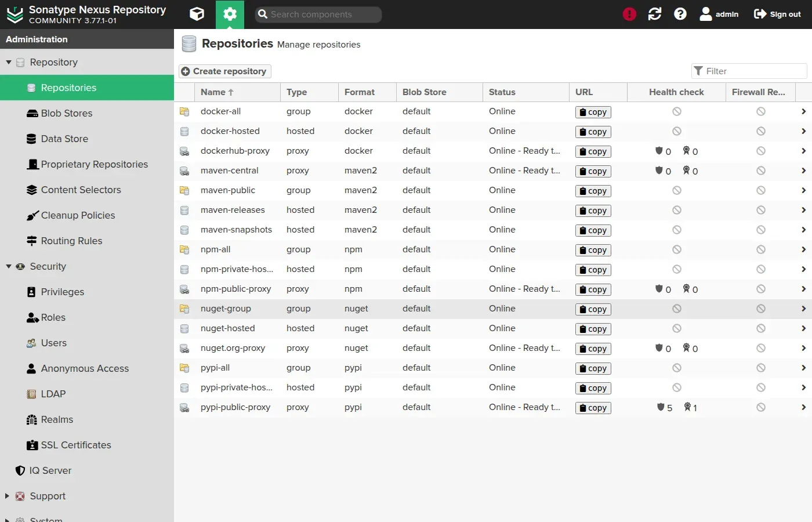Viewport: 812px width, 522px height.
Task: Select Repositories in sidebar
Action: point(87,88)
